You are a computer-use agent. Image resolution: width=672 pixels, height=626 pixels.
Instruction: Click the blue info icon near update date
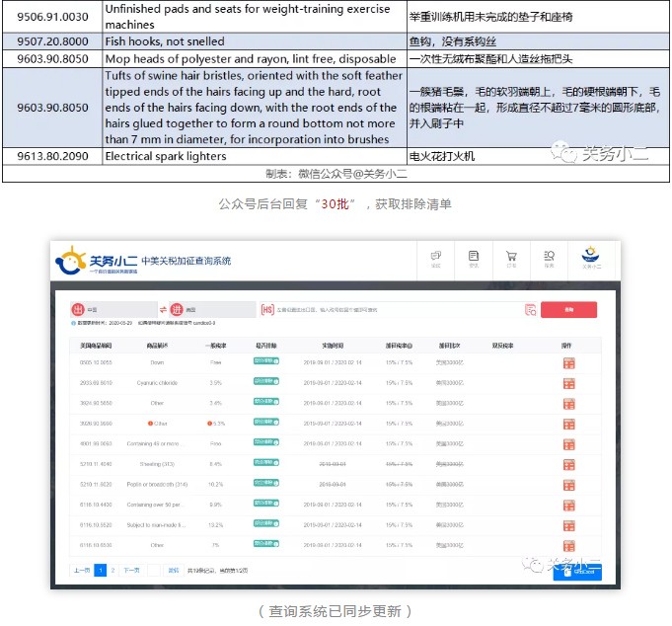pos(73,323)
